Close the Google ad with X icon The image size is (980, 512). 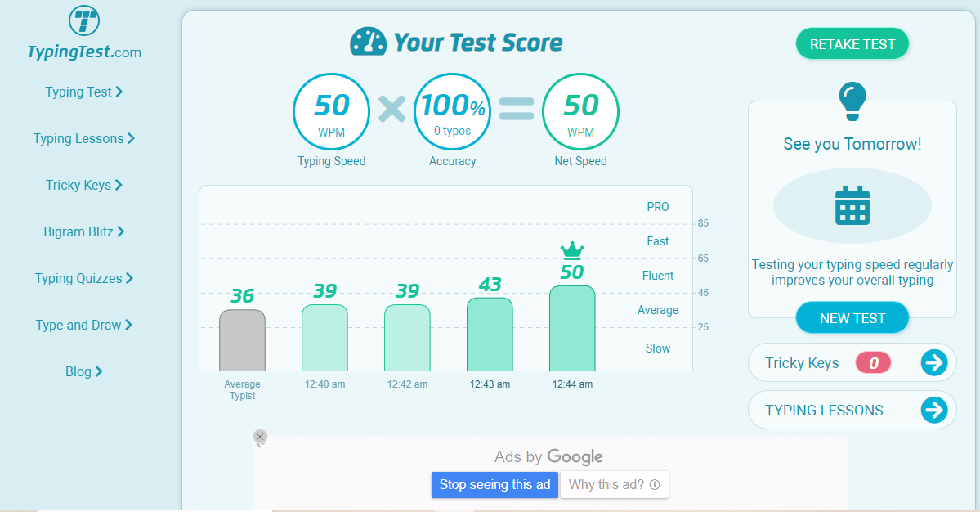(x=260, y=437)
